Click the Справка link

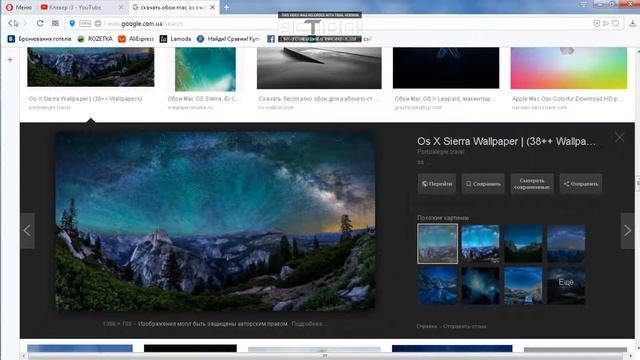[x=427, y=326]
